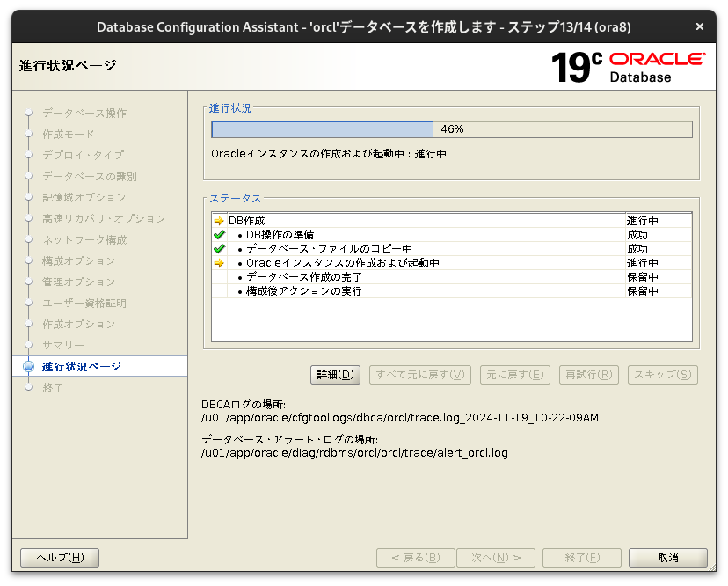Click the Oracle logo

pos(655,59)
